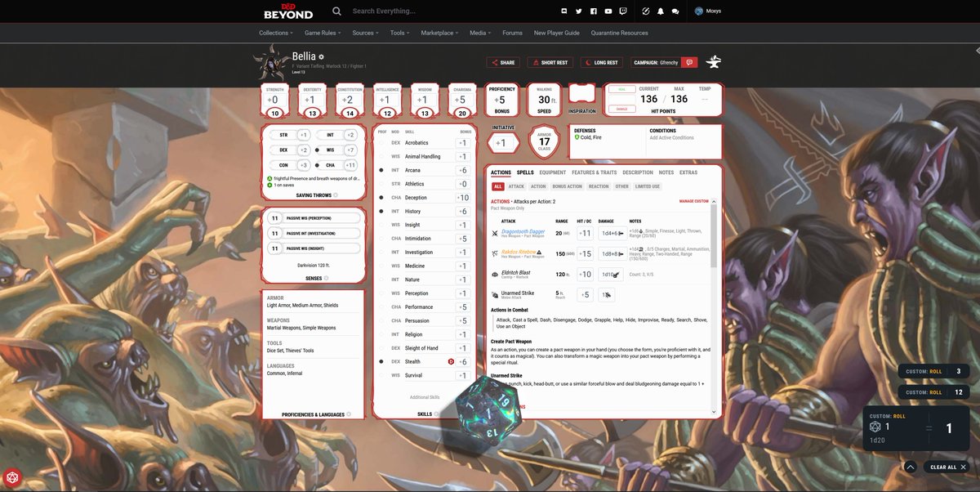This screenshot has width=980, height=492.
Task: Click the Eldritch Blast spell icon
Action: click(x=495, y=274)
